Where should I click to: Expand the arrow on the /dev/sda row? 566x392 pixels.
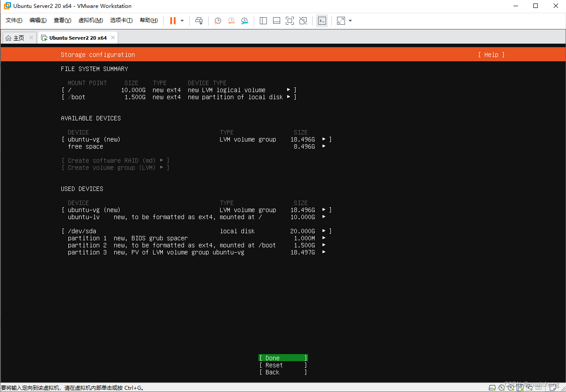point(324,231)
